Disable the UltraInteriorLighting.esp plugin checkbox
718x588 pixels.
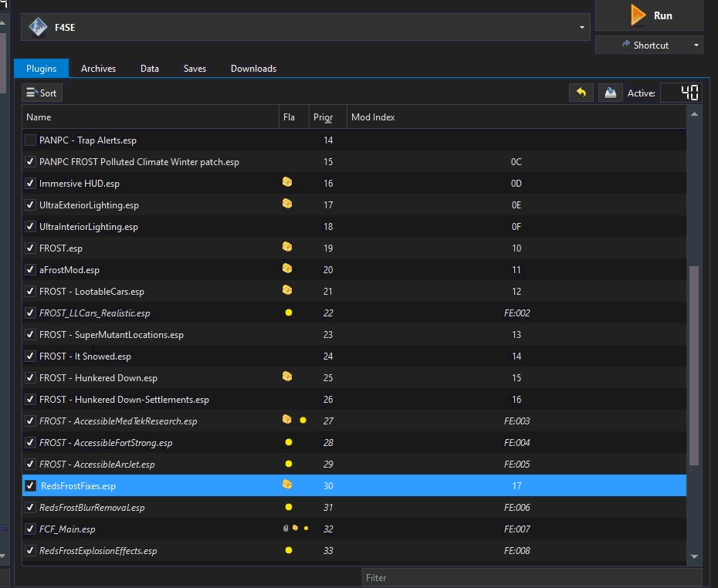31,227
